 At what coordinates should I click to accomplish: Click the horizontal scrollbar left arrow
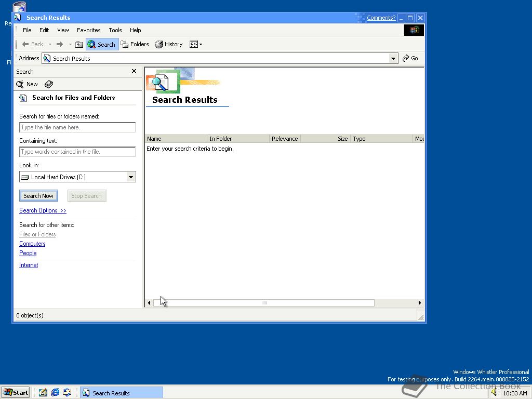(149, 303)
